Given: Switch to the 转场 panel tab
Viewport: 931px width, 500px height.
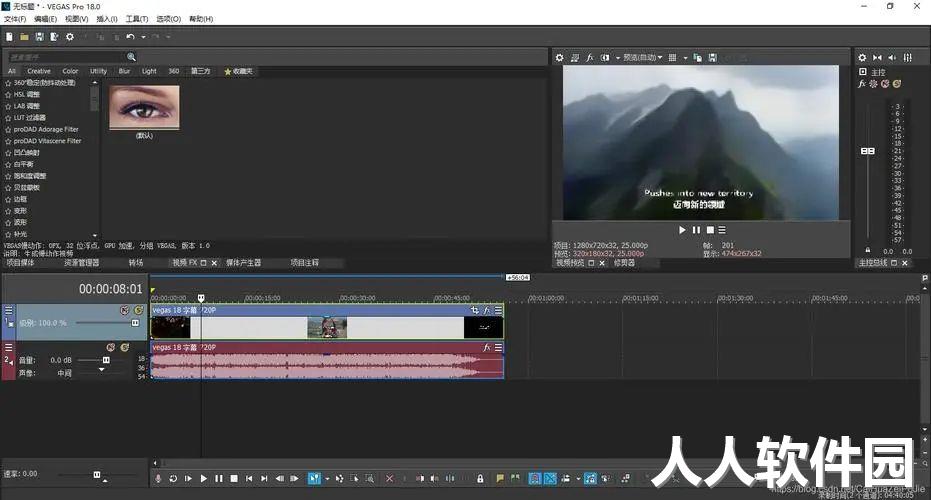Looking at the screenshot, I should pyautogui.click(x=136, y=262).
